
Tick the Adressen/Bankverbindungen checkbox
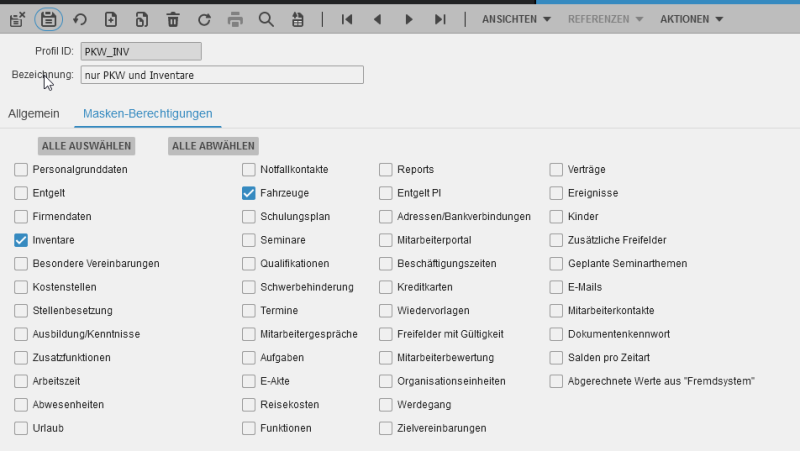tap(386, 216)
